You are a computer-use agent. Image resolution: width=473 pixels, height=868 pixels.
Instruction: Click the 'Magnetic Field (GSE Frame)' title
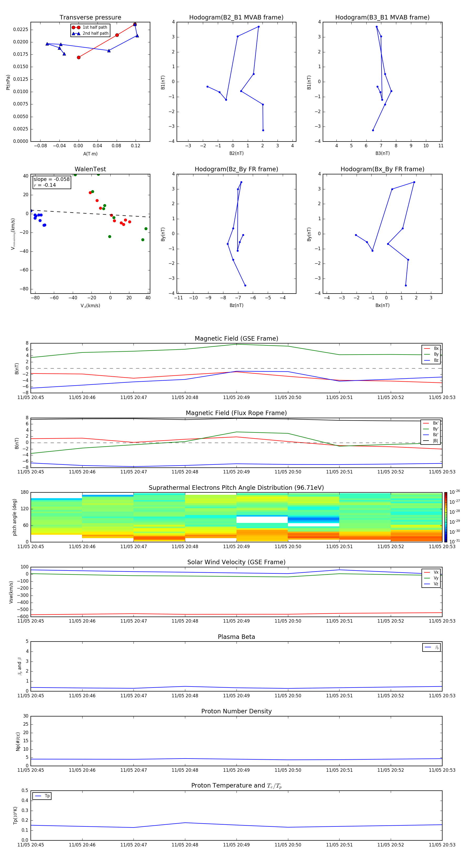tap(236, 339)
